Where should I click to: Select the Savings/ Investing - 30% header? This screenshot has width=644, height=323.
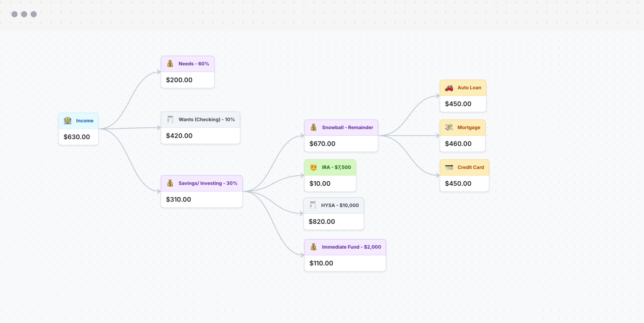coord(208,183)
